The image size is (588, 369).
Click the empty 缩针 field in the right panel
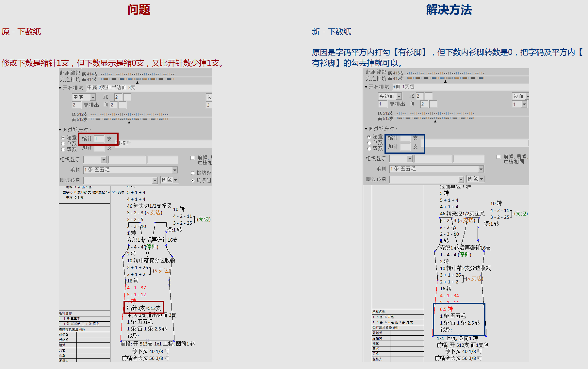tap(405, 138)
